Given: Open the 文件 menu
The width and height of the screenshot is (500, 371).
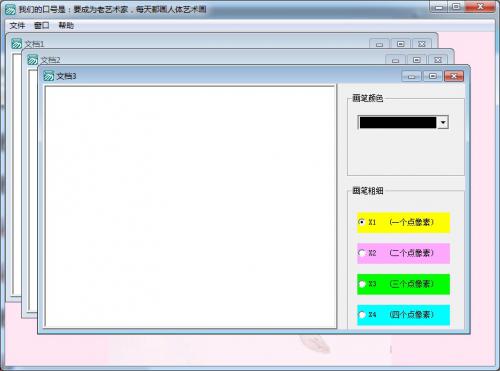Looking at the screenshot, I should click(17, 25).
